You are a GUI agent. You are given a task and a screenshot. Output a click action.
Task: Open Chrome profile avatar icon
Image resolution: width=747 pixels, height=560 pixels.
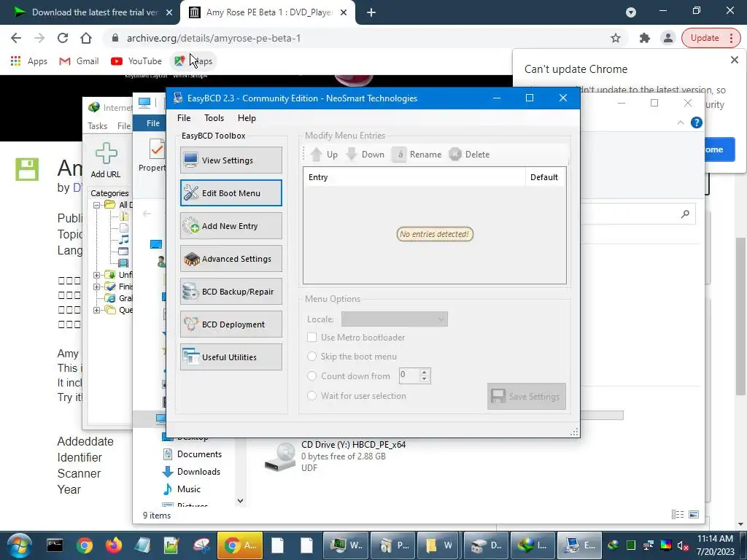[668, 38]
